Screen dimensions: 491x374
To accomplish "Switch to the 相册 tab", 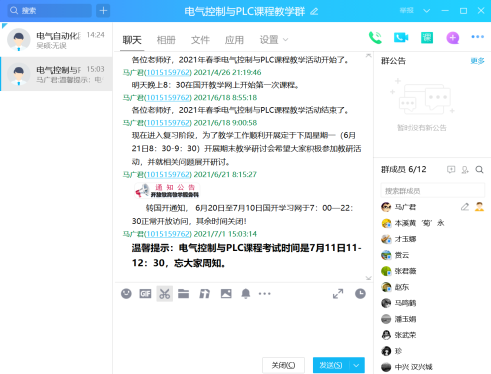I will point(166,40).
